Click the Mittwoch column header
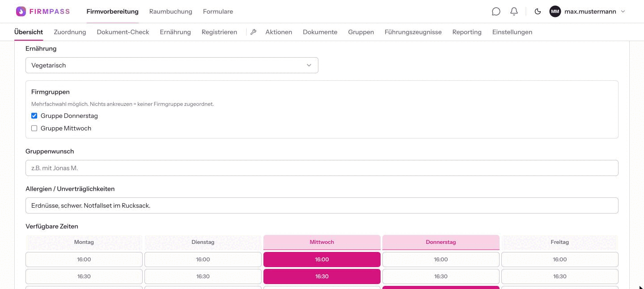This screenshot has height=289, width=644. 322,242
